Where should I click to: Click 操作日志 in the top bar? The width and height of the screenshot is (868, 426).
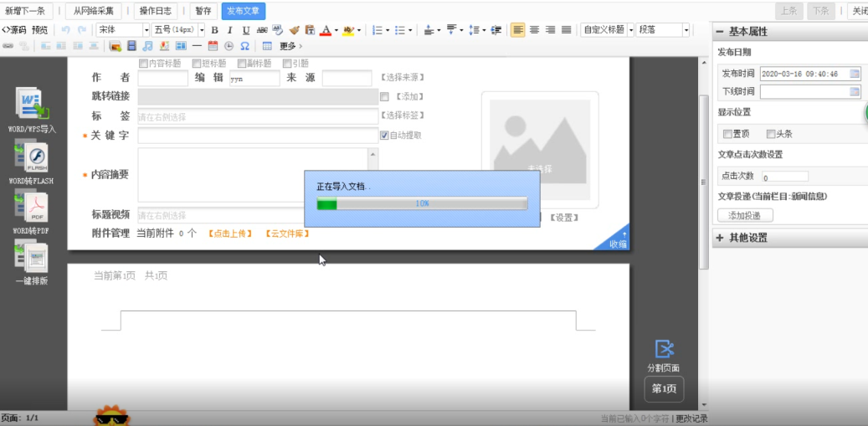click(157, 11)
